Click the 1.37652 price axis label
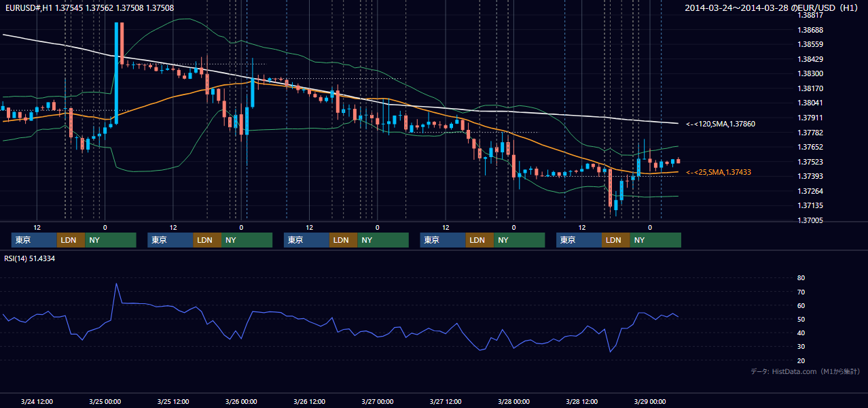Image resolution: width=868 pixels, height=408 pixels. click(810, 147)
